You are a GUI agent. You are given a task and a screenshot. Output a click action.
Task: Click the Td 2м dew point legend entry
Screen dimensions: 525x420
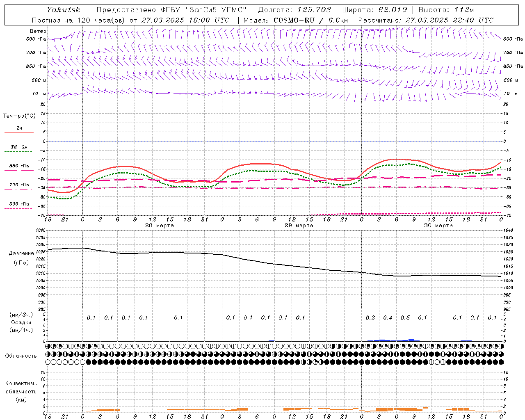19,147
